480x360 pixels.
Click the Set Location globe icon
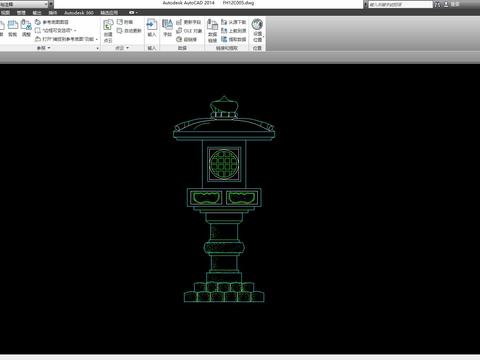click(x=257, y=31)
